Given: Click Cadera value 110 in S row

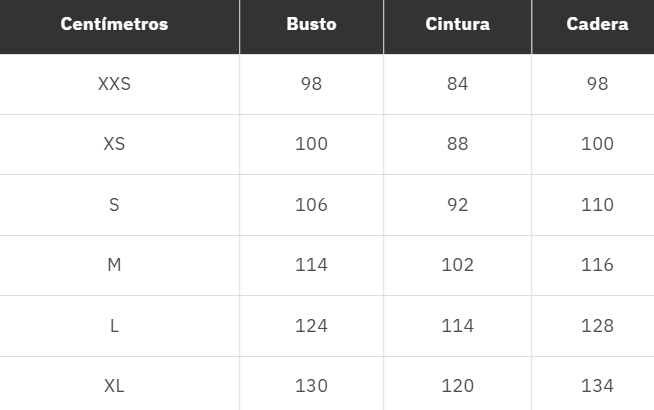Looking at the screenshot, I should [597, 205].
